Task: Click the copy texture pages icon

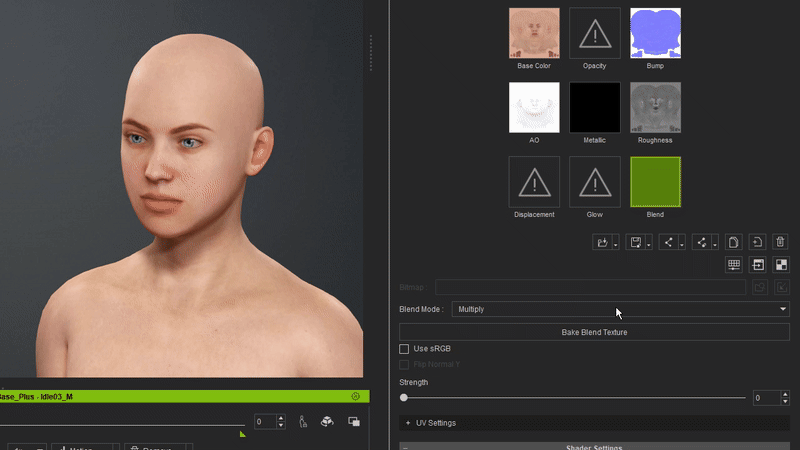Action: click(734, 242)
